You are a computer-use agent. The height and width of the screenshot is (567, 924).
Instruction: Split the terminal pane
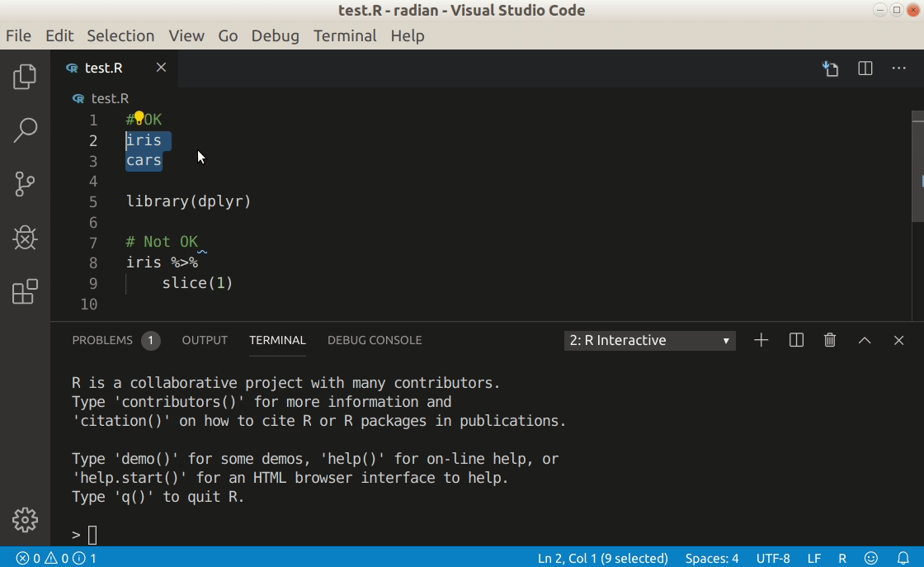pyautogui.click(x=796, y=340)
